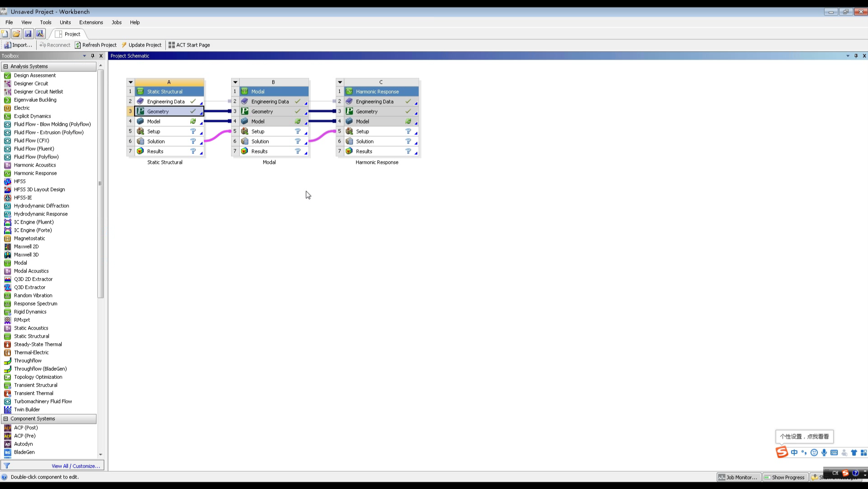
Task: Open Static Structural system A dropdown arrow
Action: [x=130, y=82]
